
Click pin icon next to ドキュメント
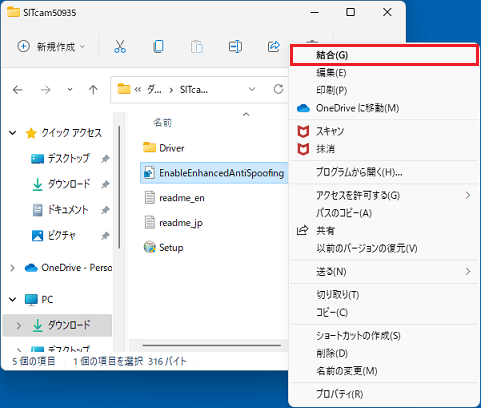[105, 210]
